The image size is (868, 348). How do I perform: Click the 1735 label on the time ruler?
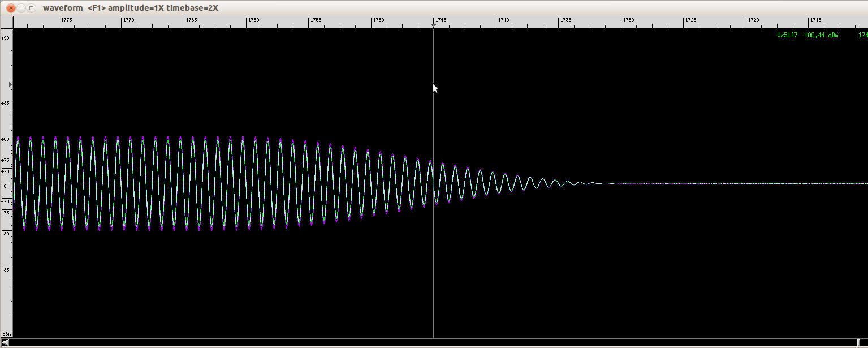566,20
